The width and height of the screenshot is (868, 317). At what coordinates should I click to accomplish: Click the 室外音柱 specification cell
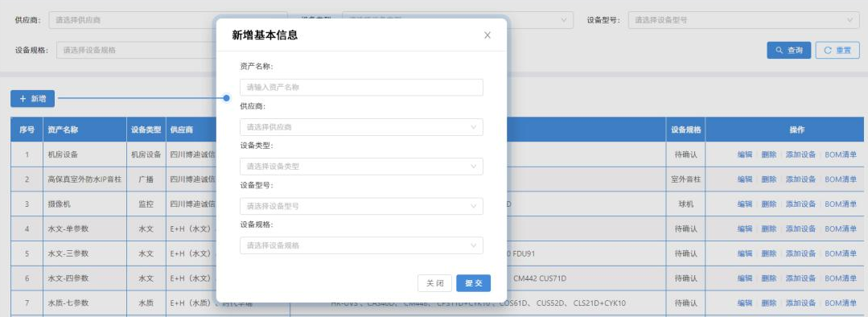pos(686,179)
